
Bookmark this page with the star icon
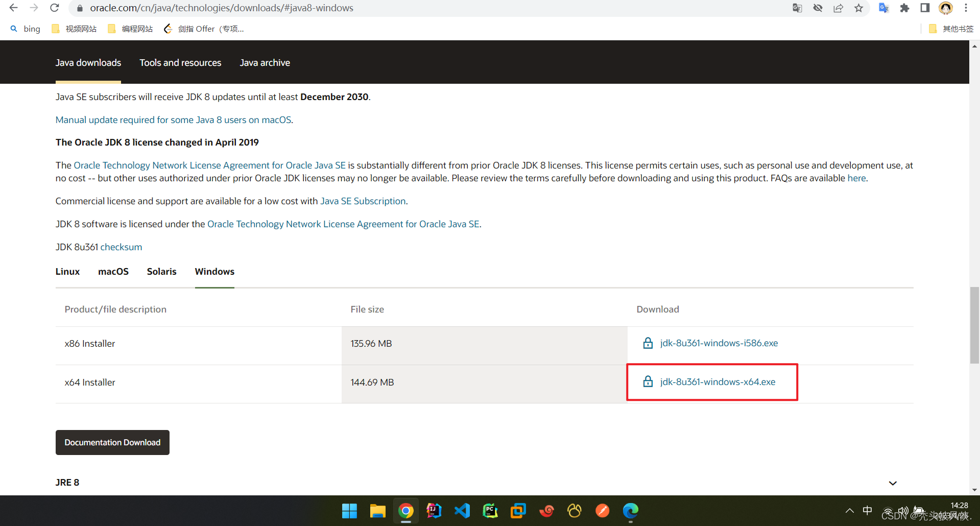pos(858,8)
